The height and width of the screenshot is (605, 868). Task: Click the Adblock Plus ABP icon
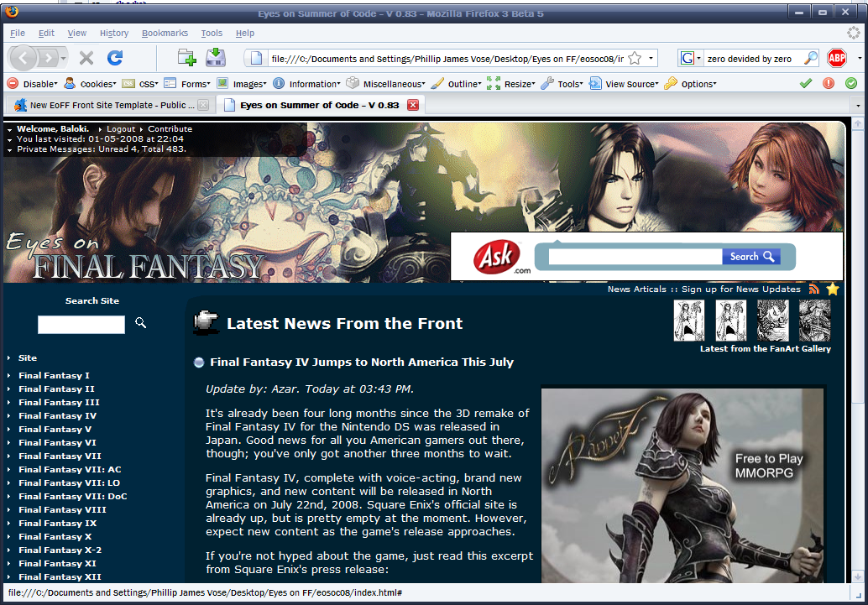pyautogui.click(x=836, y=58)
